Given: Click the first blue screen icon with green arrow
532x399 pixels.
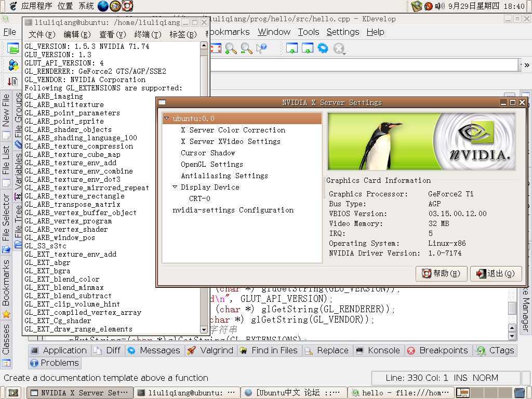Looking at the screenshot, I should click(292, 48).
